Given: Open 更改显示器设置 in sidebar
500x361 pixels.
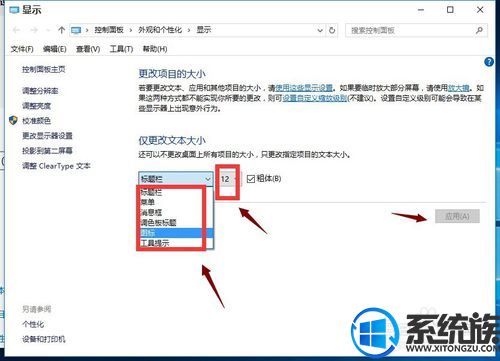Looking at the screenshot, I should tap(47, 136).
